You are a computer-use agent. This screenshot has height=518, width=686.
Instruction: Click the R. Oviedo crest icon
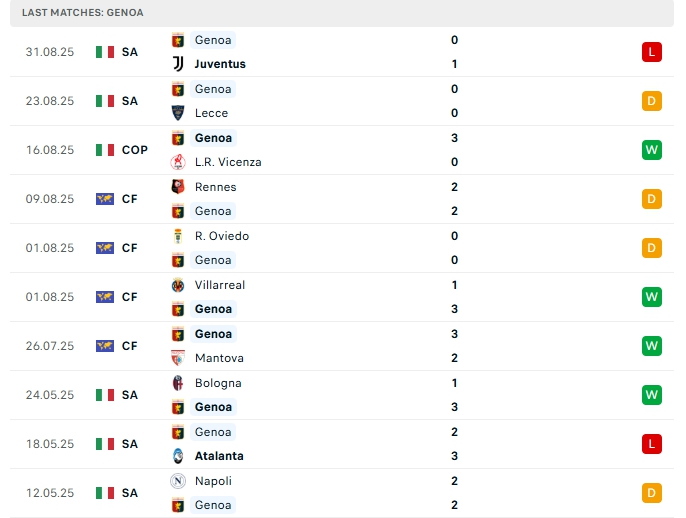coord(179,236)
